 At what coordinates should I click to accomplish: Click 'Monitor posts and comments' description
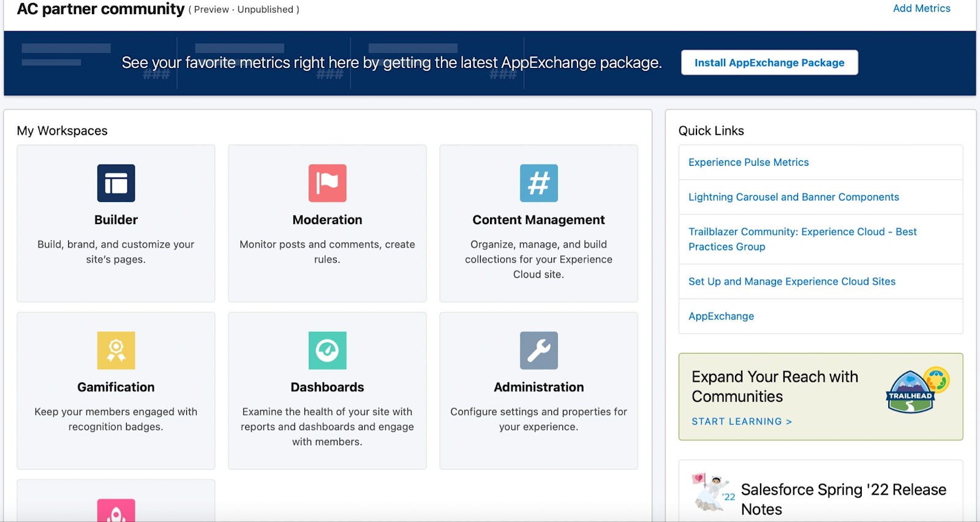327,252
